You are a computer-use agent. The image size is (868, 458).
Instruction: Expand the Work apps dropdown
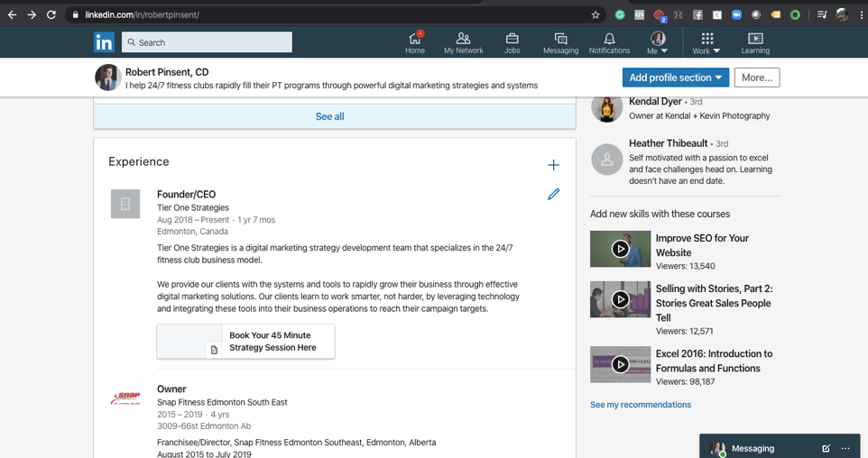tap(706, 42)
